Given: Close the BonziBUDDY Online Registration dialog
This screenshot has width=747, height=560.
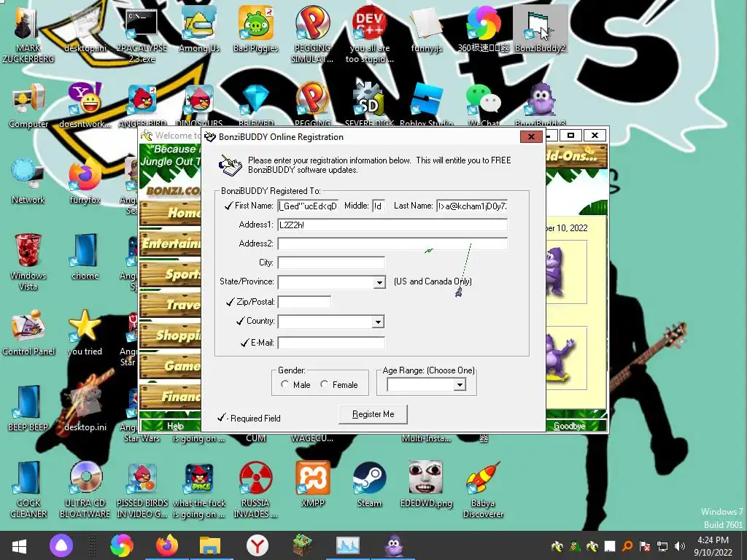Looking at the screenshot, I should click(x=531, y=137).
